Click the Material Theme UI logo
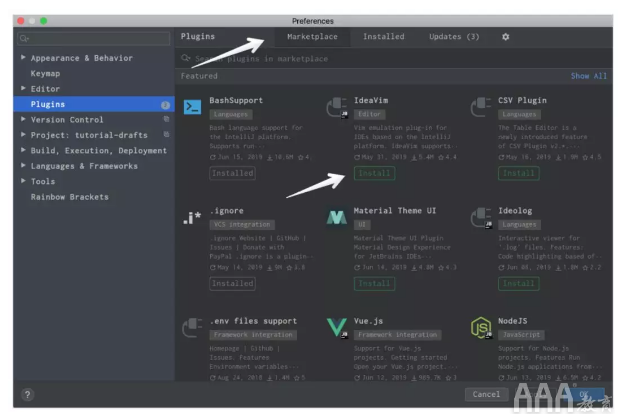The image size is (623, 419). click(x=337, y=217)
